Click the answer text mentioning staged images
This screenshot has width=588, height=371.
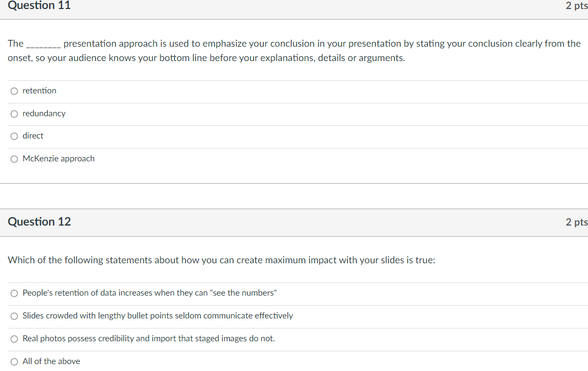[x=148, y=339]
